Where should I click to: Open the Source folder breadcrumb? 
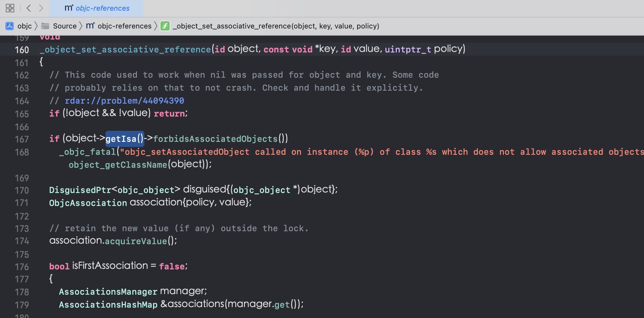click(x=65, y=26)
